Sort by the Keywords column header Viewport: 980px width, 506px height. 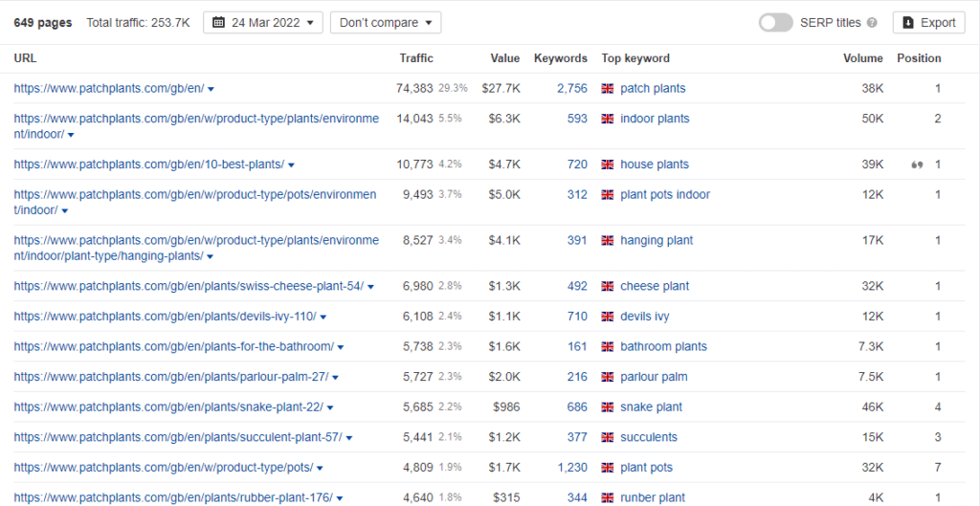tap(561, 58)
